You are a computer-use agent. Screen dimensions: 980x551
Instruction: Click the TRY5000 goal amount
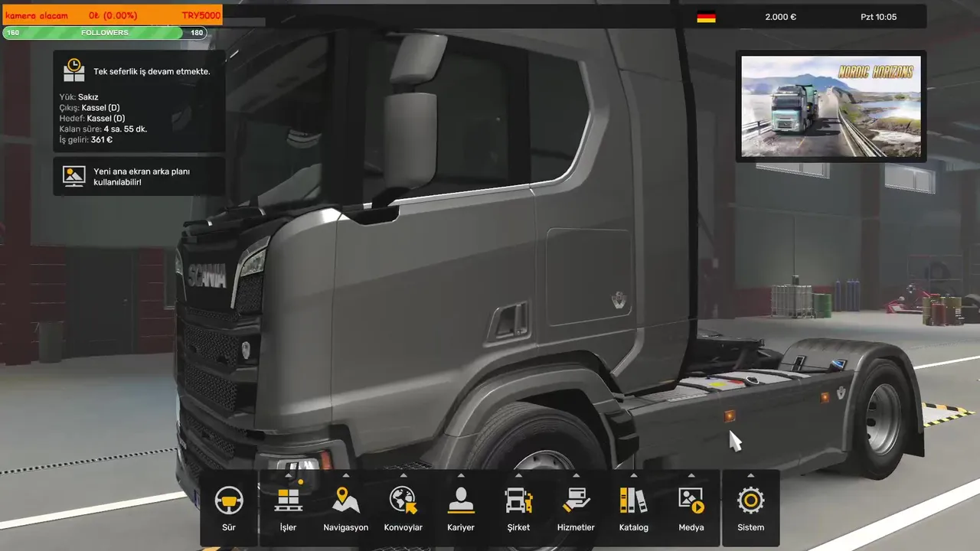pyautogui.click(x=201, y=15)
